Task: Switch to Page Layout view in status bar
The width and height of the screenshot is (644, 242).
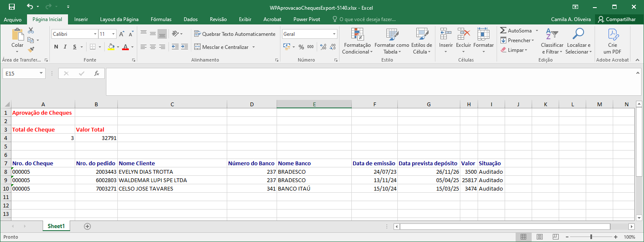Action: [x=540, y=237]
